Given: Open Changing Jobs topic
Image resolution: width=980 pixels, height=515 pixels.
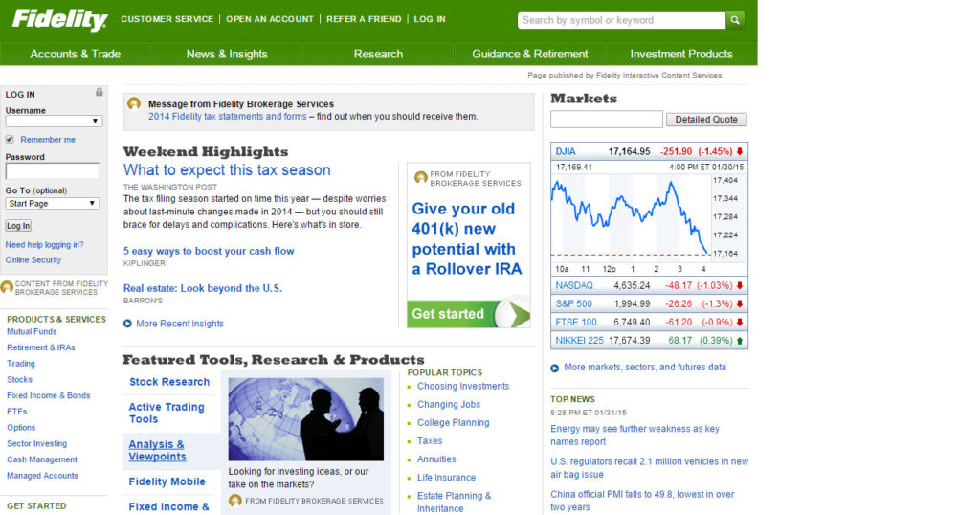Looking at the screenshot, I should 449,404.
